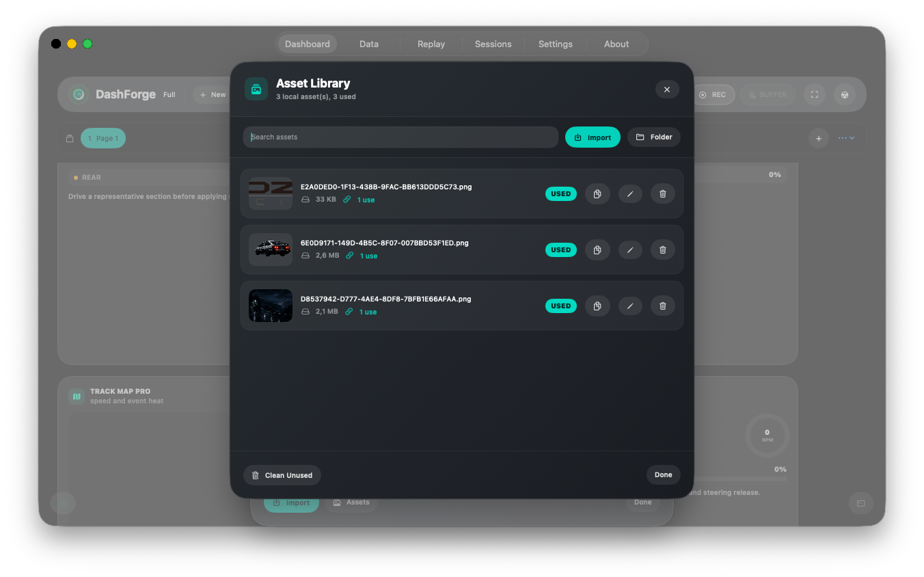This screenshot has width=924, height=577.
Task: Remove the D8537942 asset with its trash icon
Action: click(663, 306)
